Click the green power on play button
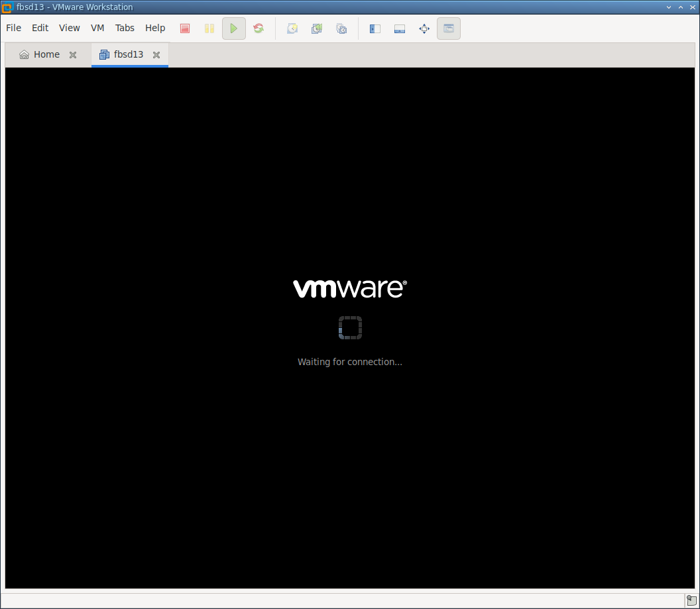 pos(234,28)
